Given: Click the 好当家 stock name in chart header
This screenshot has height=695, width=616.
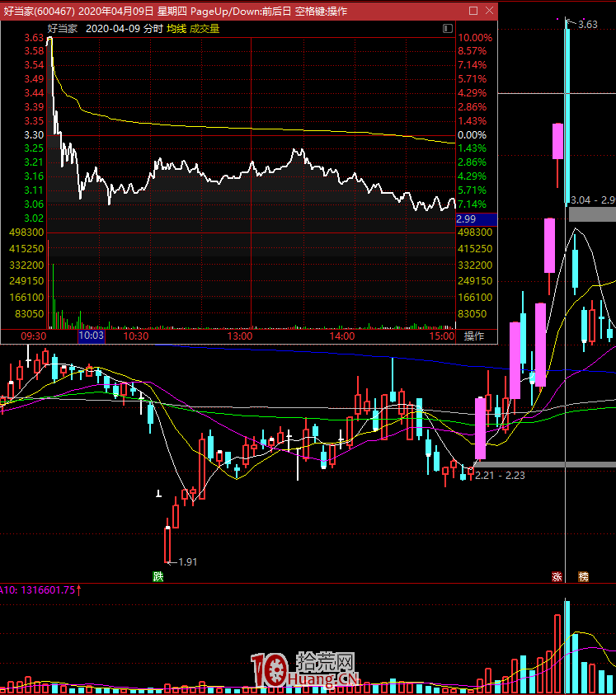Looking at the screenshot, I should [63, 29].
